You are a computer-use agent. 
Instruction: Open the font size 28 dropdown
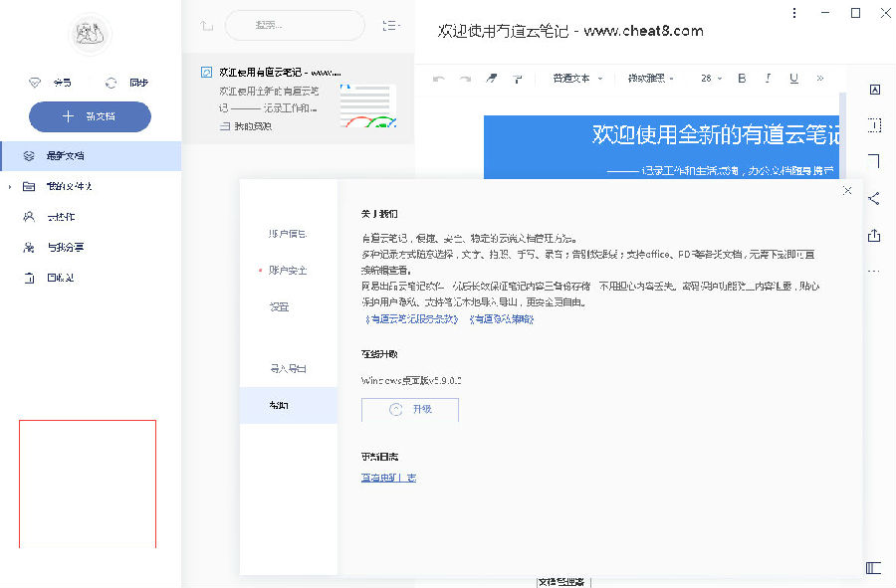point(712,79)
